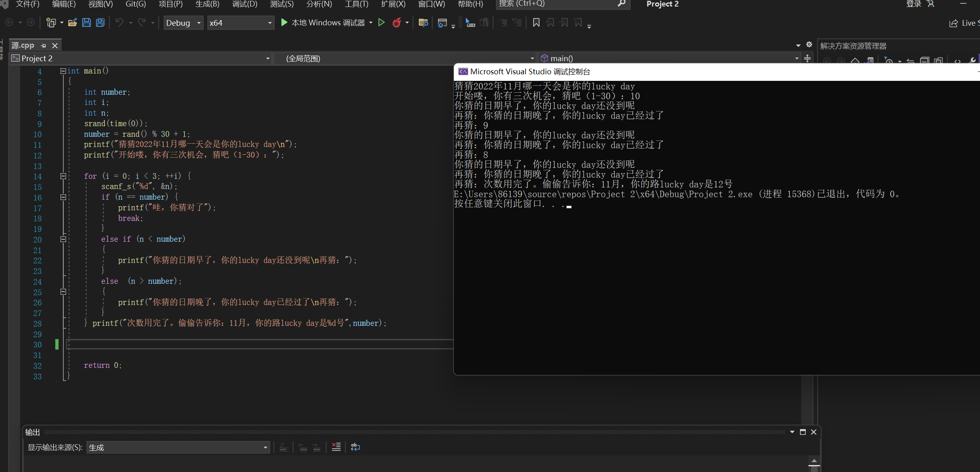Toggle word wrap in the output panel
Image resolution: width=980 pixels, height=472 pixels.
pos(355,447)
